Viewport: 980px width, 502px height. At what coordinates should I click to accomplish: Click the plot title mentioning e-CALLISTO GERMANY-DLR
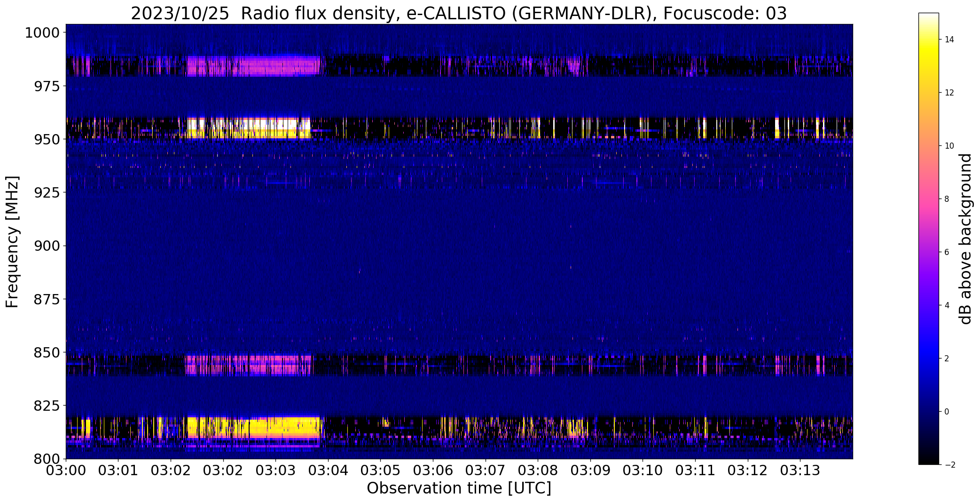459,13
